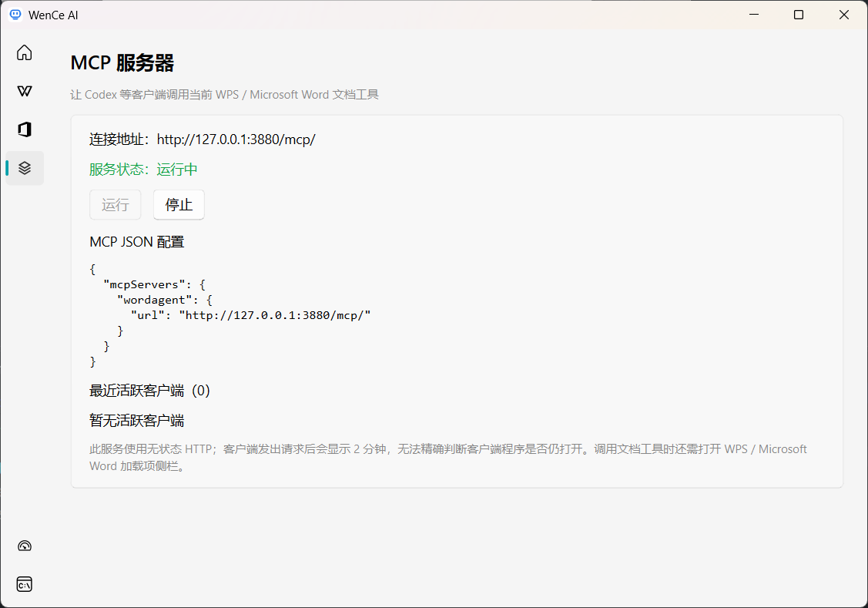
Task: Click the WenCe AI app logo
Action: tap(15, 15)
